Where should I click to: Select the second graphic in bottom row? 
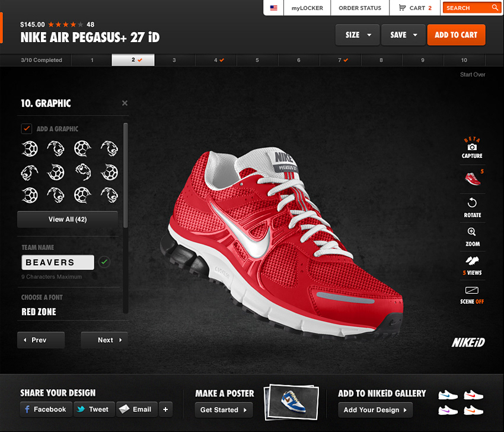coord(56,195)
